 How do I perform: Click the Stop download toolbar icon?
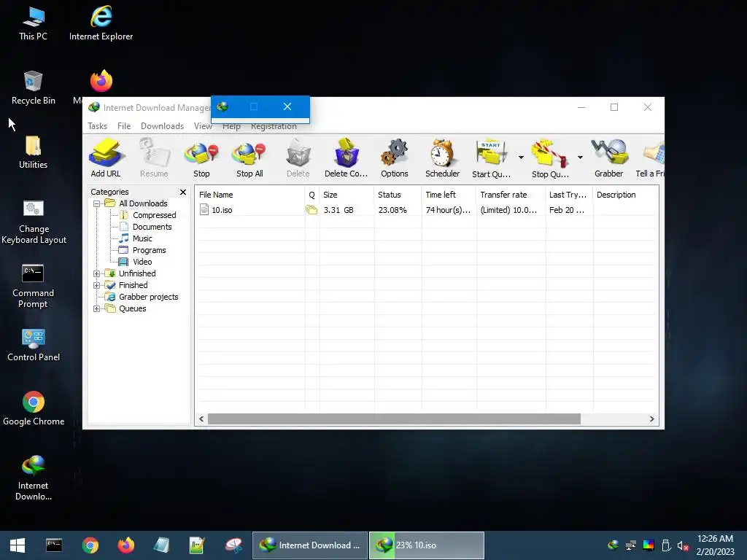[x=201, y=158]
